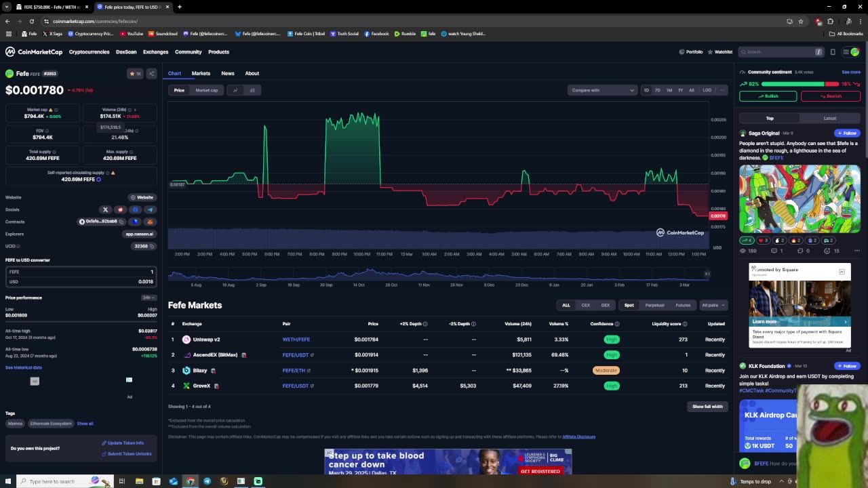Click Show full width button
The image size is (868, 488).
(707, 407)
